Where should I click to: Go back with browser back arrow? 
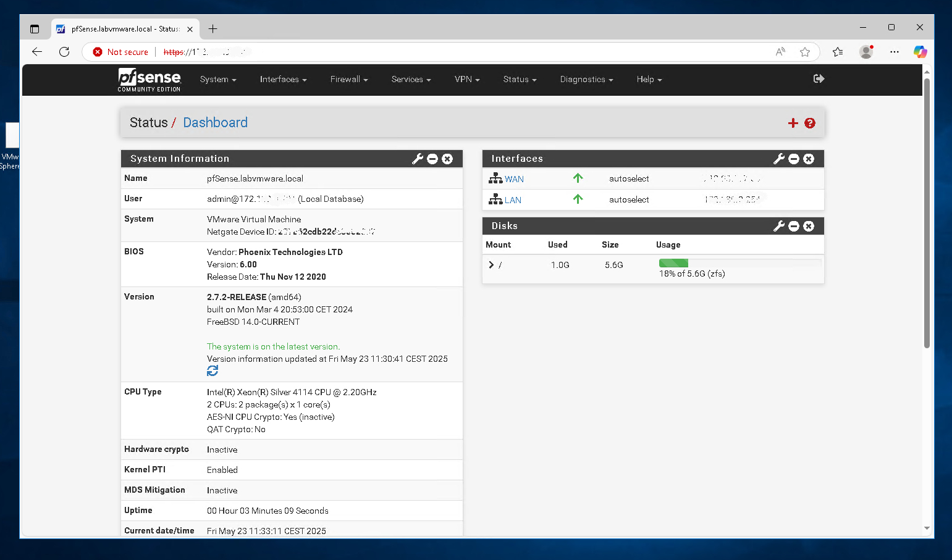(x=37, y=52)
